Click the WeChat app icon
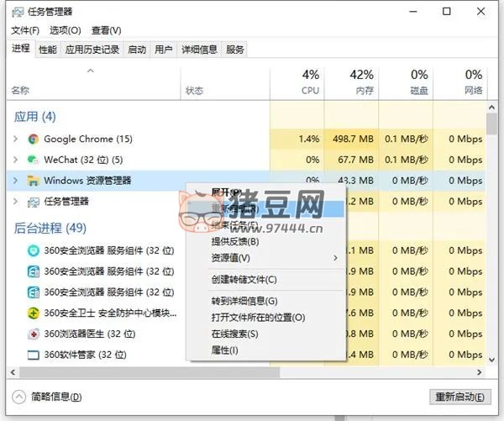504x421 pixels. [33, 160]
